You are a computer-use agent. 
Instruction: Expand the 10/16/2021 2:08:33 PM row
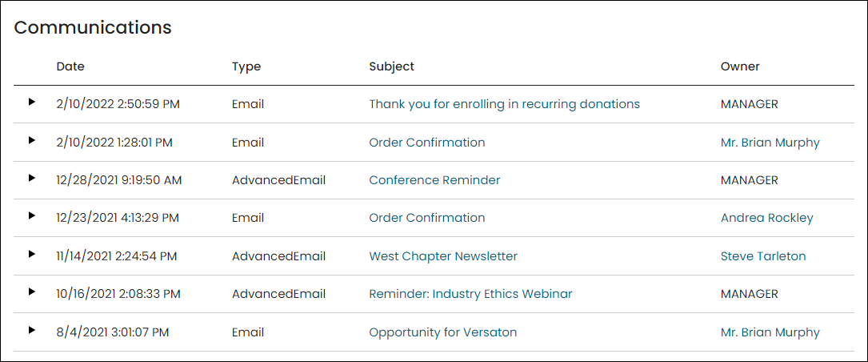31,292
